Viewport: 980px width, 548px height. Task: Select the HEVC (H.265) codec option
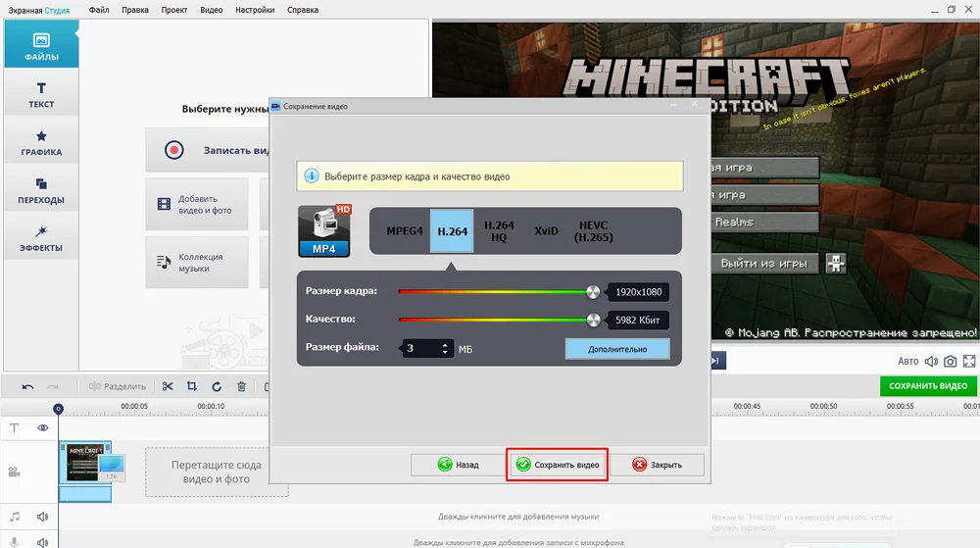[x=594, y=231]
